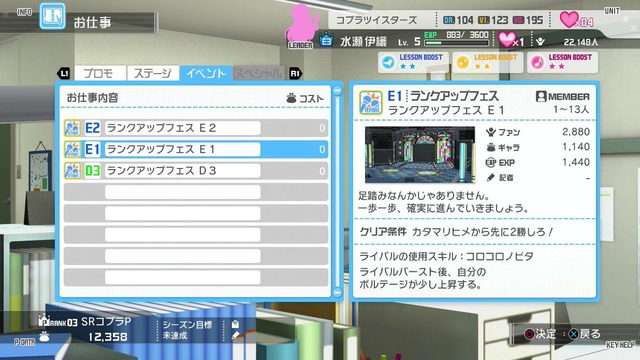Click the EXP reward value 1,440
Image resolution: width=640 pixels, height=360 pixels.
point(576,162)
